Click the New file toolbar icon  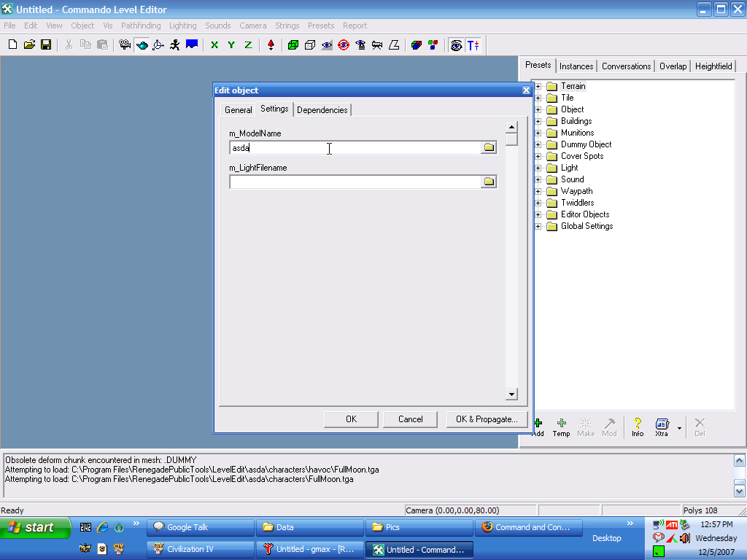(x=12, y=45)
